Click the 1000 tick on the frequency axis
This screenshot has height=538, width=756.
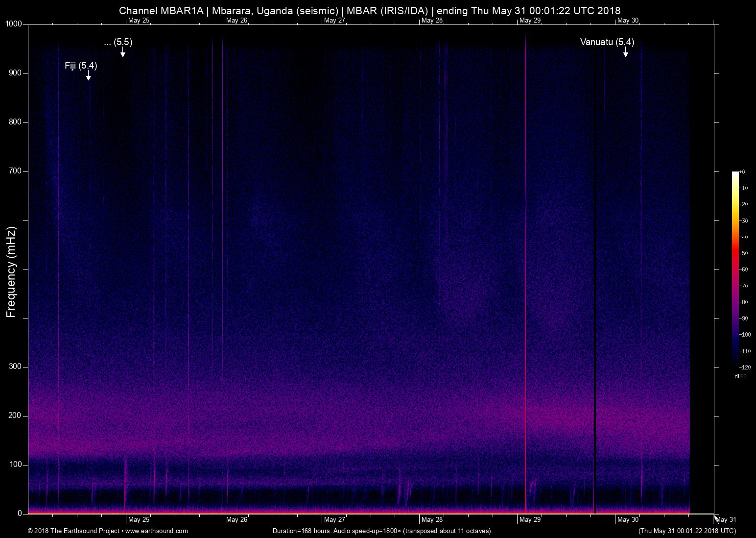(14, 24)
